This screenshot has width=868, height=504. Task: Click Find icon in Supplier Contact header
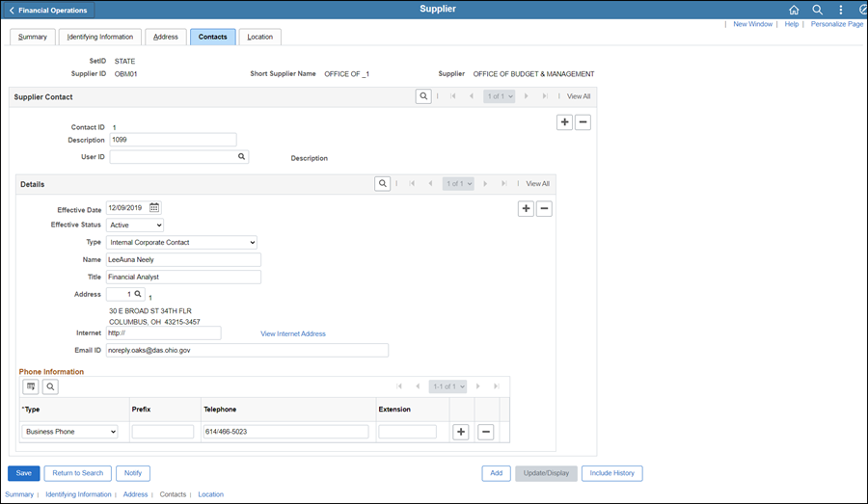click(x=423, y=96)
